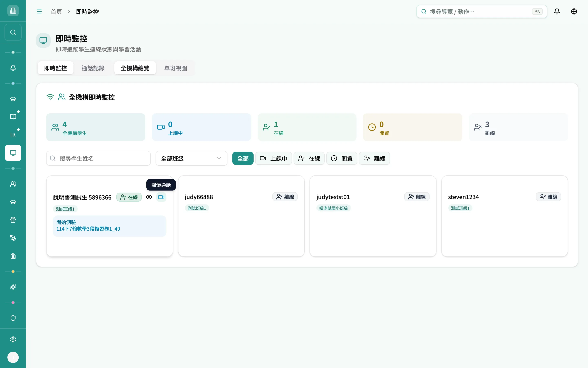588x368 pixels.
Task: Open notifications bell in top bar
Action: tap(557, 11)
